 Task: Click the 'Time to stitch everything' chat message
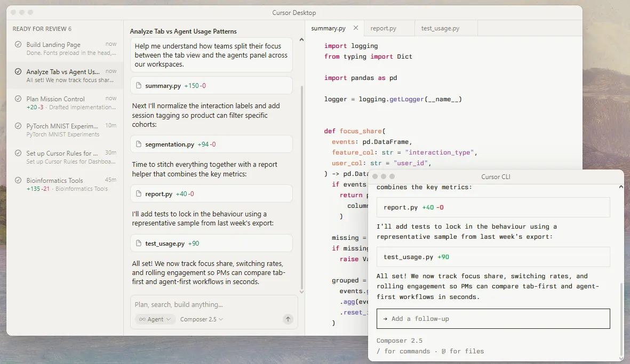tap(204, 169)
